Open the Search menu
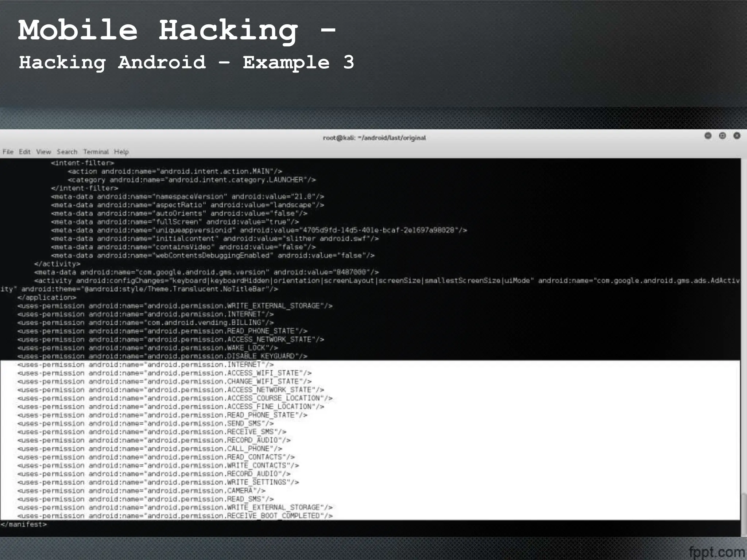The width and height of the screenshot is (747, 560). pyautogui.click(x=67, y=152)
